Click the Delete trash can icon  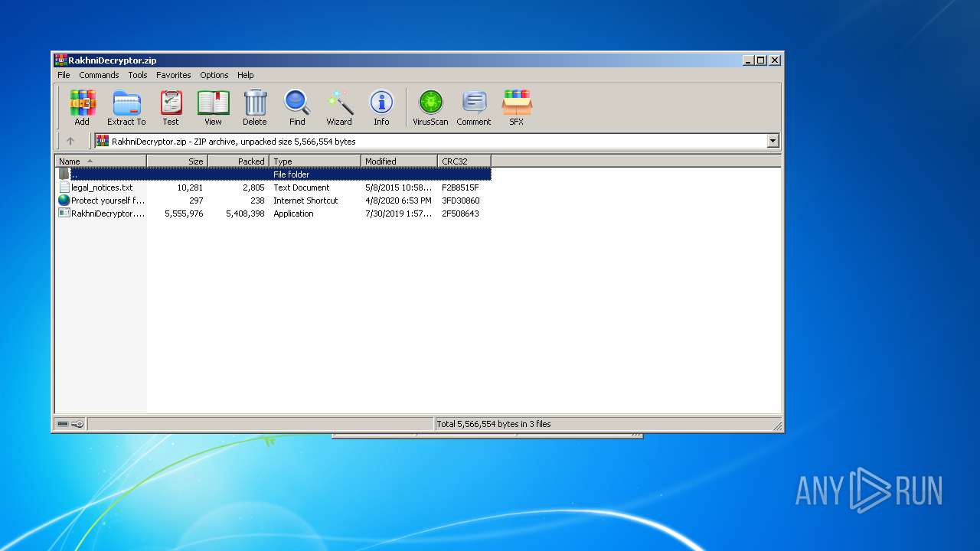(x=255, y=107)
